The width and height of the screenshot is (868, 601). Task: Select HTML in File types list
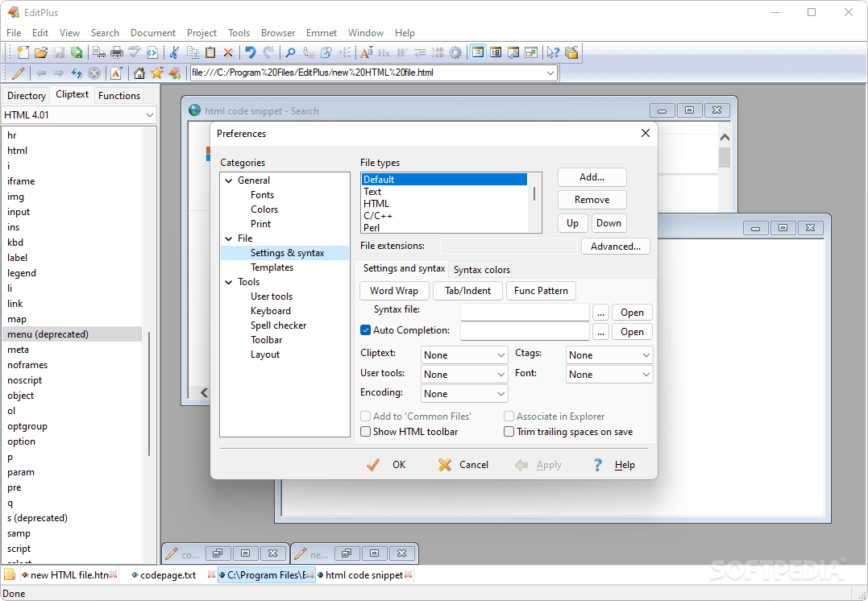[x=444, y=204]
